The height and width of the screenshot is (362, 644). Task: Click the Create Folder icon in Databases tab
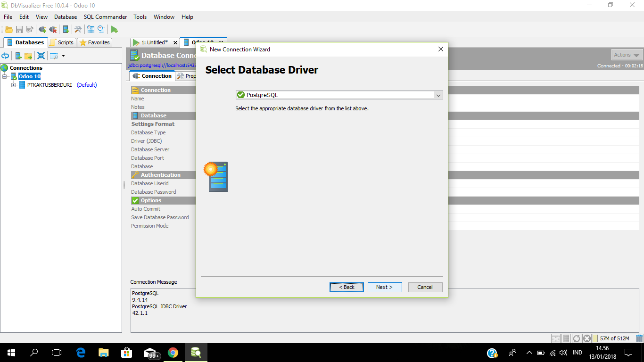28,56
